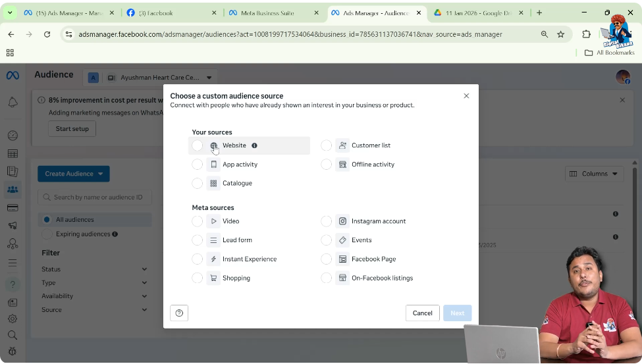
Task: Open bug report icon in sidebar
Action: pos(13,351)
